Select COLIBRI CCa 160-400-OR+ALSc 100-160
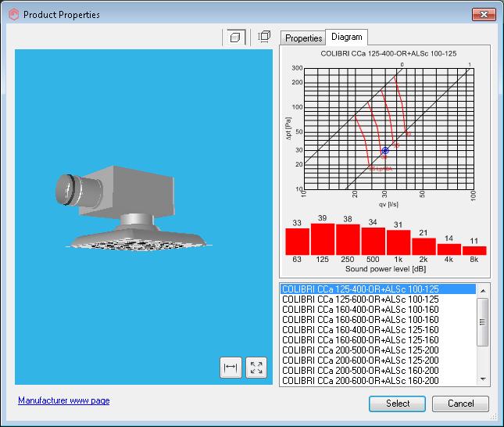Viewport: 504px width, 427px height. 378,310
